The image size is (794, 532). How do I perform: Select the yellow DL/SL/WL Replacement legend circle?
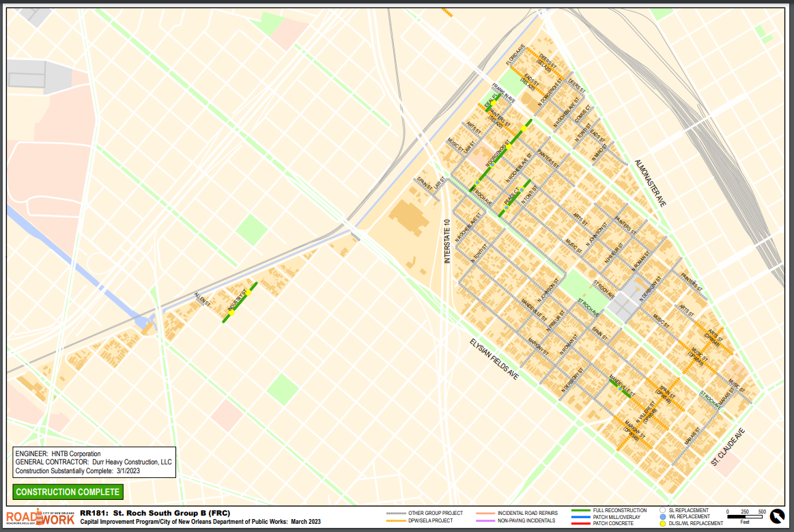662,523
